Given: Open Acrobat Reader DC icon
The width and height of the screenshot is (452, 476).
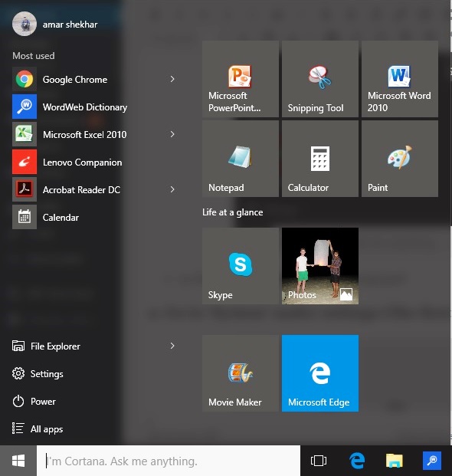Looking at the screenshot, I should [x=25, y=189].
